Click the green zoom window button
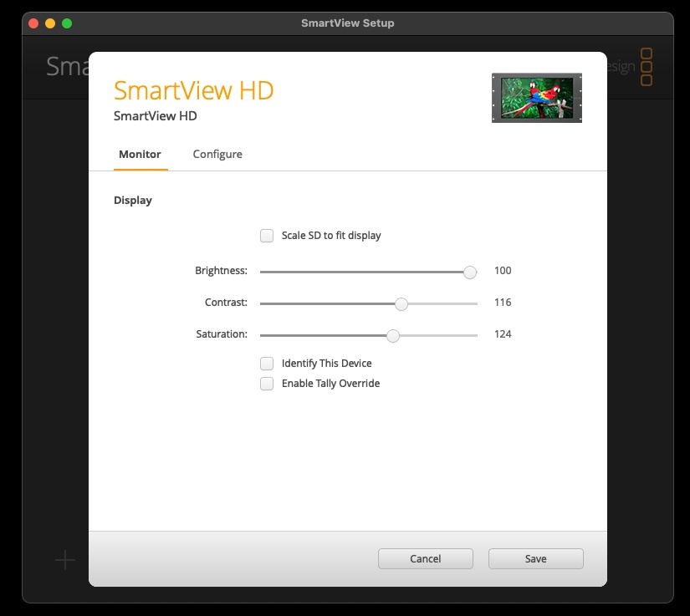The height and width of the screenshot is (616, 690). [x=67, y=23]
